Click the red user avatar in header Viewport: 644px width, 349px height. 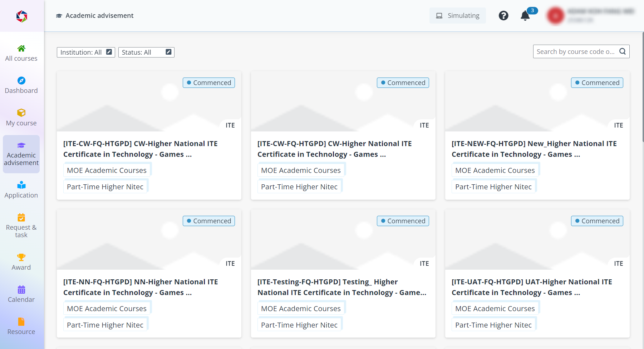(x=555, y=16)
